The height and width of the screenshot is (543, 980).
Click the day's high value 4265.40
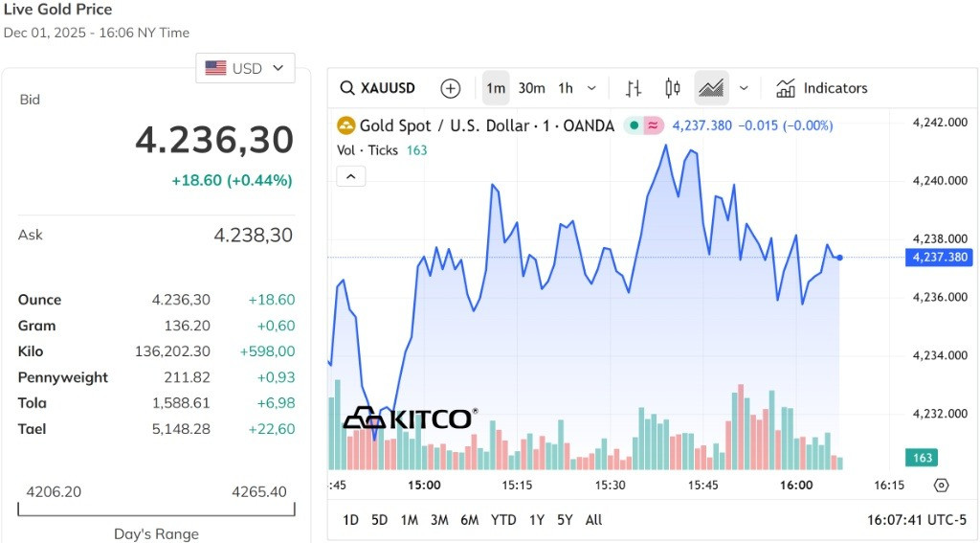tap(259, 492)
